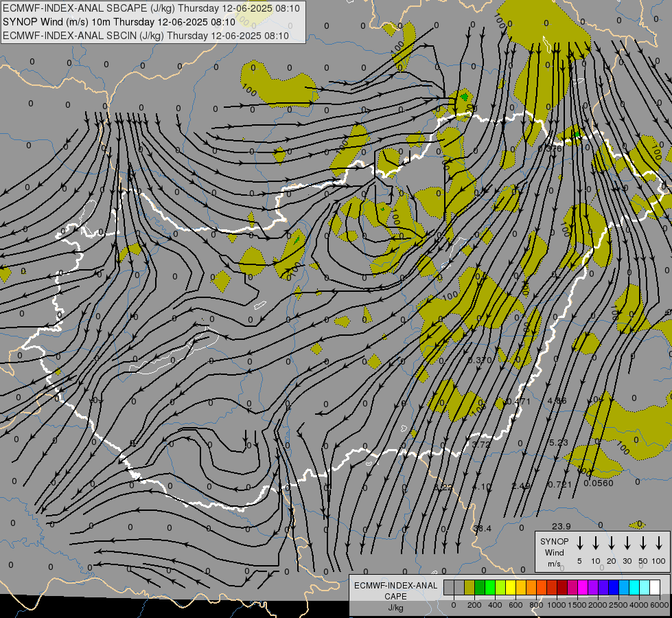Click the 100 m/s wind arrow in the legend
672x618 pixels.
click(659, 543)
